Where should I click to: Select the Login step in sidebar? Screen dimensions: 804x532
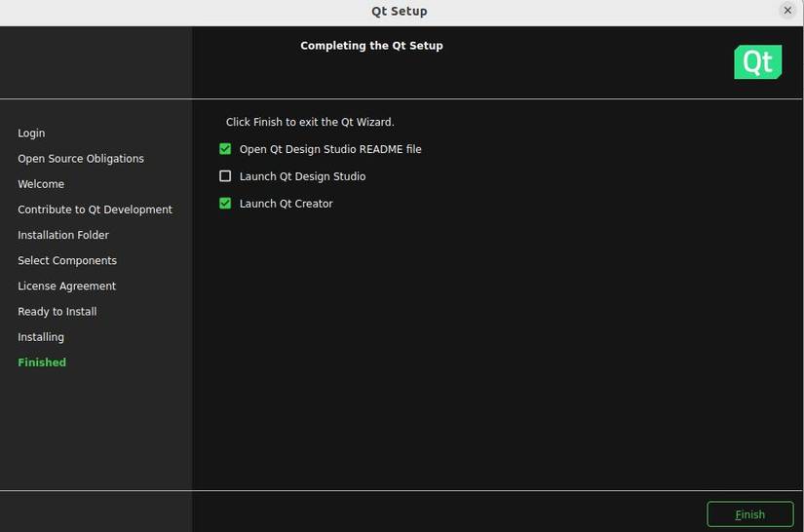31,133
